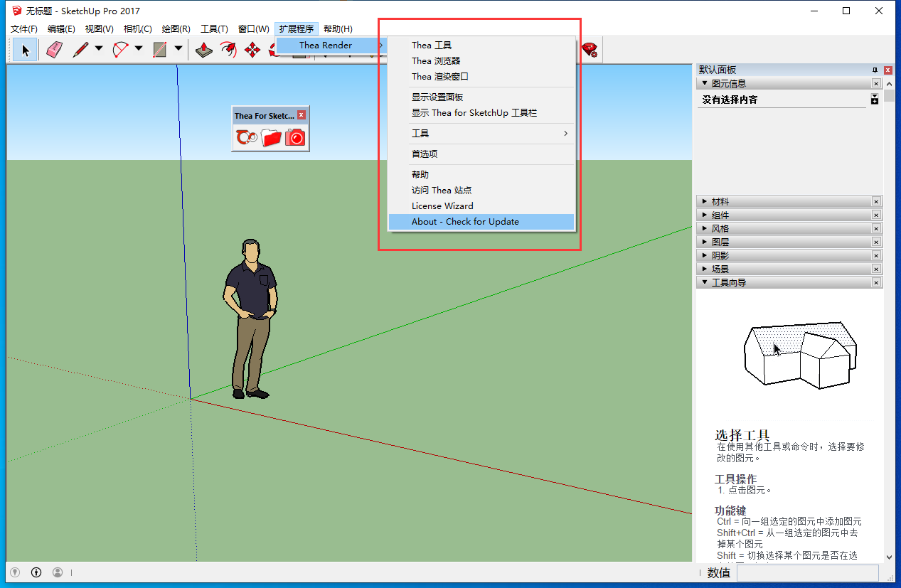This screenshot has height=588, width=901.
Task: Choose Thea 工具 from the submenu
Action: [x=481, y=45]
